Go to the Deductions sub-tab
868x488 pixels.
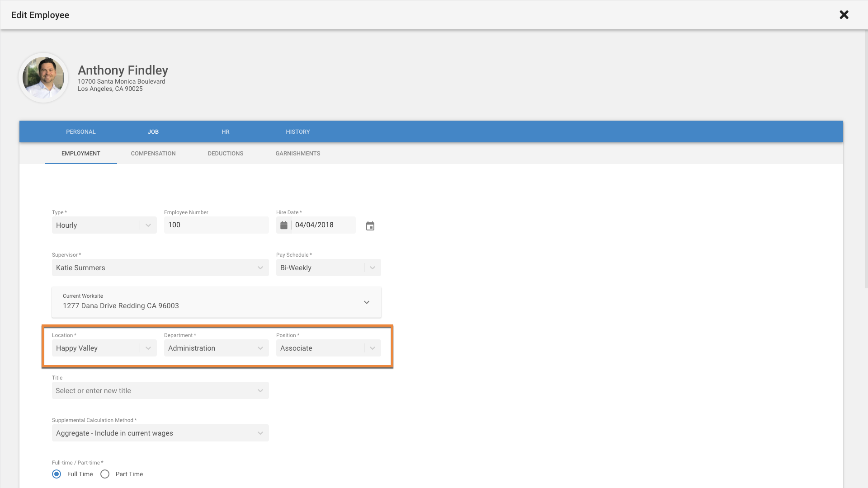coord(226,154)
